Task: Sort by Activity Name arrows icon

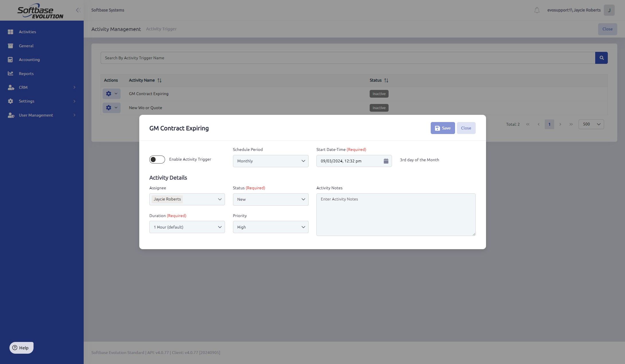Action: (160, 80)
